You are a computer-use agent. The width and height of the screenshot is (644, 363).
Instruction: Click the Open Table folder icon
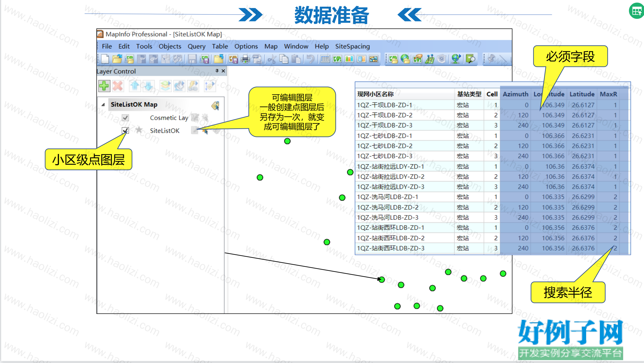(117, 59)
